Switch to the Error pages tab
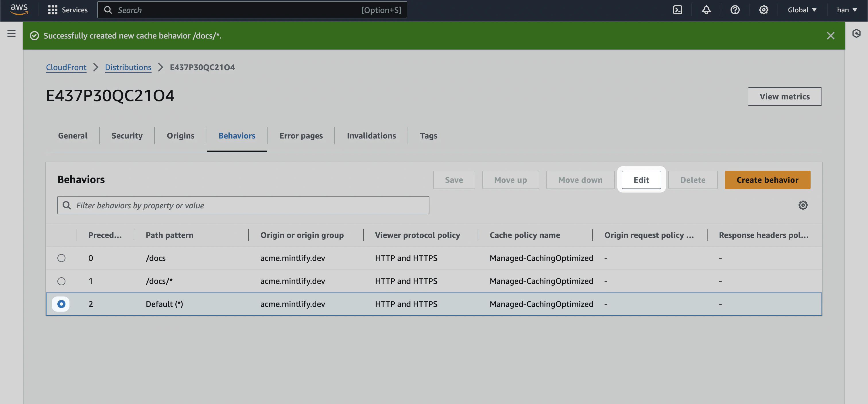Screen dimensions: 868x404 click(x=301, y=136)
